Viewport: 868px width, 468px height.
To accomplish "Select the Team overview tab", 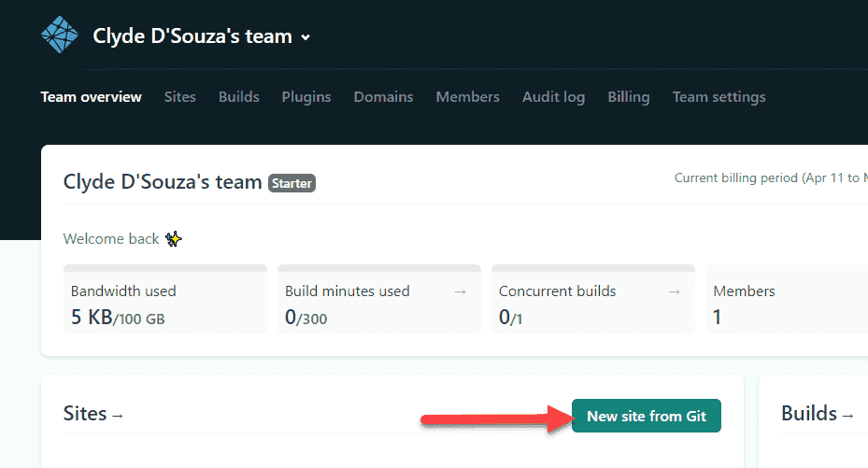I will 92,97.
